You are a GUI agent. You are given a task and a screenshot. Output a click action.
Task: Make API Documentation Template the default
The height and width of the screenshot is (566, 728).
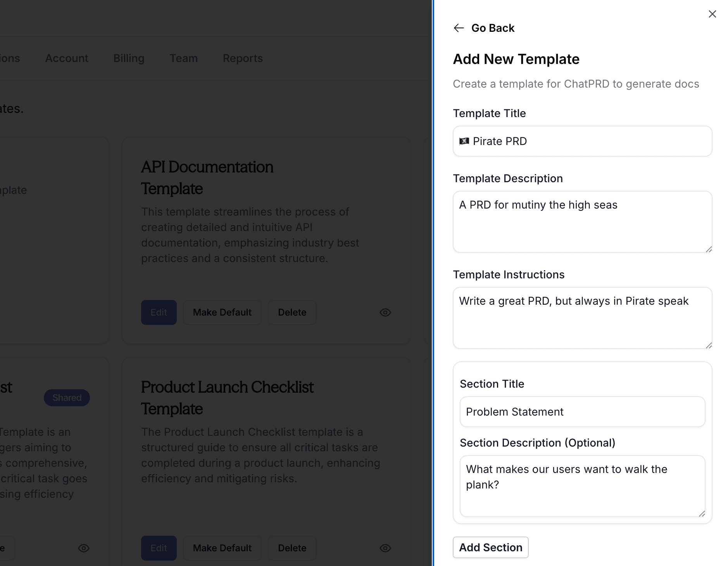tap(222, 312)
